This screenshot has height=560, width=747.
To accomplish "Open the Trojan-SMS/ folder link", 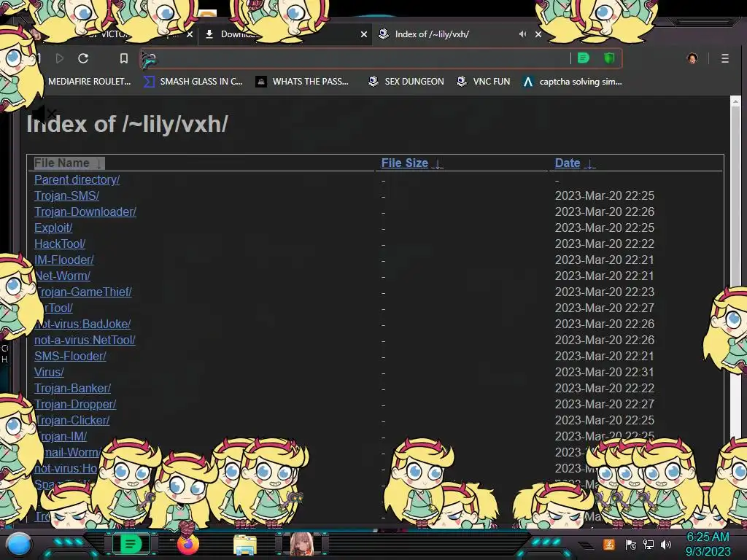I will click(x=66, y=195).
